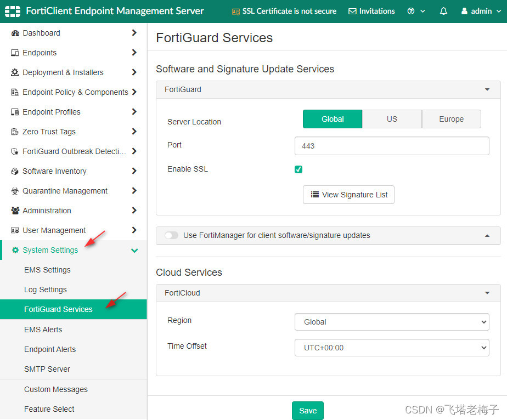507x420 pixels.
Task: Click the User Management ID card icon
Action: tap(15, 230)
